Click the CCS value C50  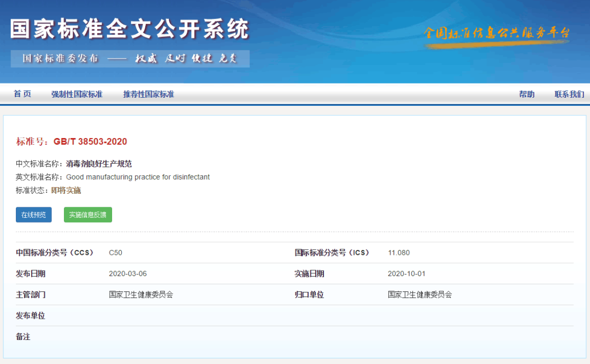(115, 253)
